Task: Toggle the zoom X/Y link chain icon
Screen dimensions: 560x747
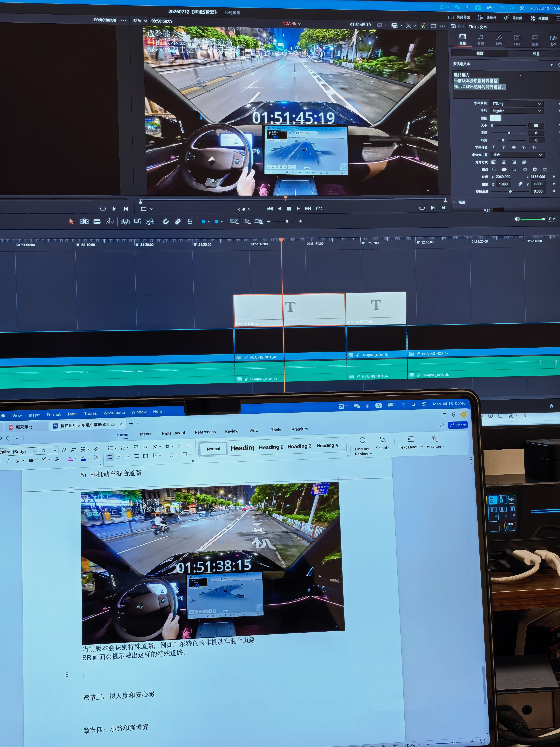Action: tap(520, 184)
